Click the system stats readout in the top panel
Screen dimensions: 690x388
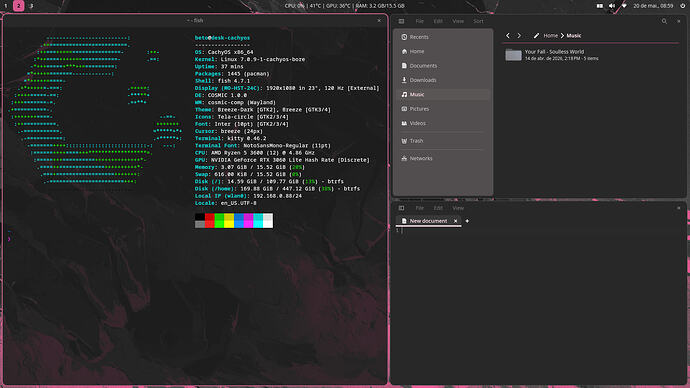(344, 6)
